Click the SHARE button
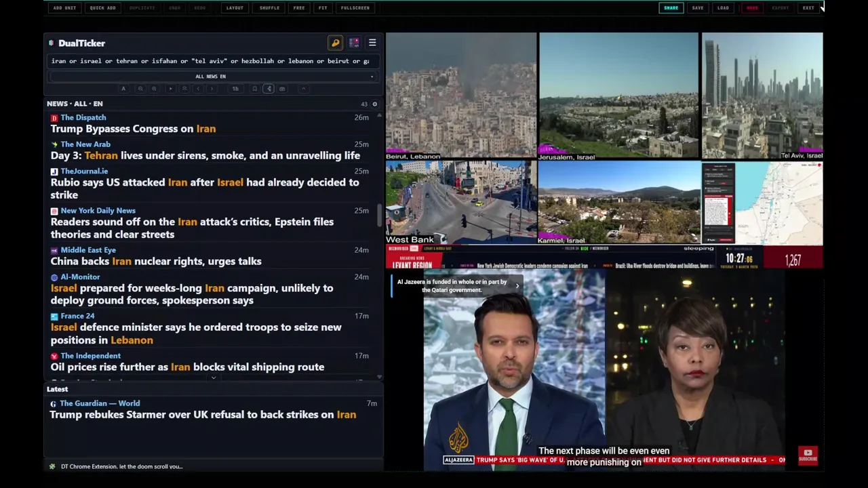The image size is (868, 488). 671,8
